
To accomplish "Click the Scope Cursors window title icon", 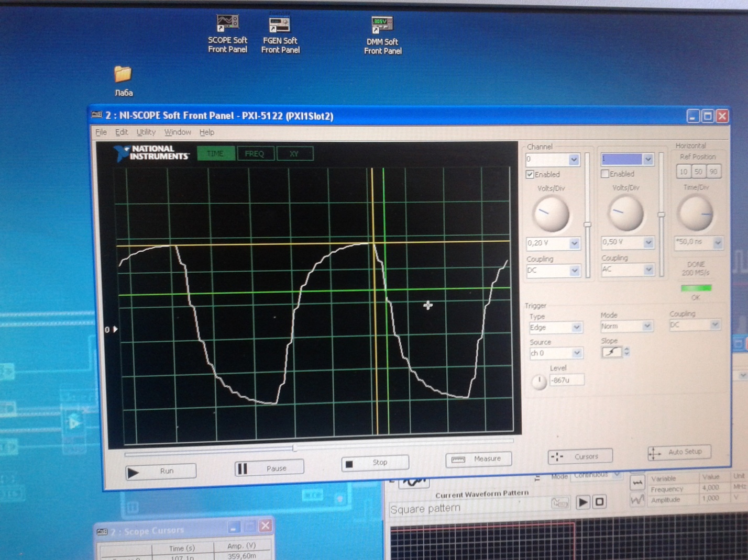I will coord(102,532).
